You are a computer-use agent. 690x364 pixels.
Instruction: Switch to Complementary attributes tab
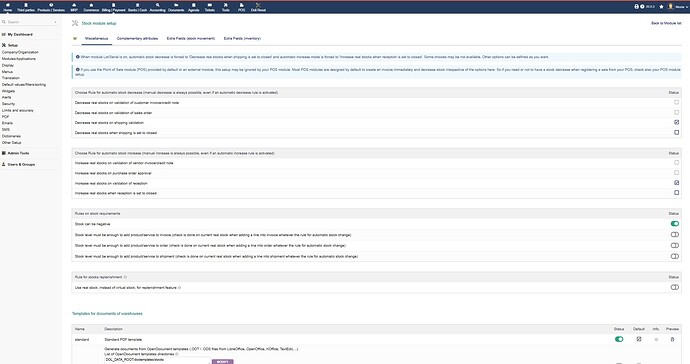coord(137,39)
